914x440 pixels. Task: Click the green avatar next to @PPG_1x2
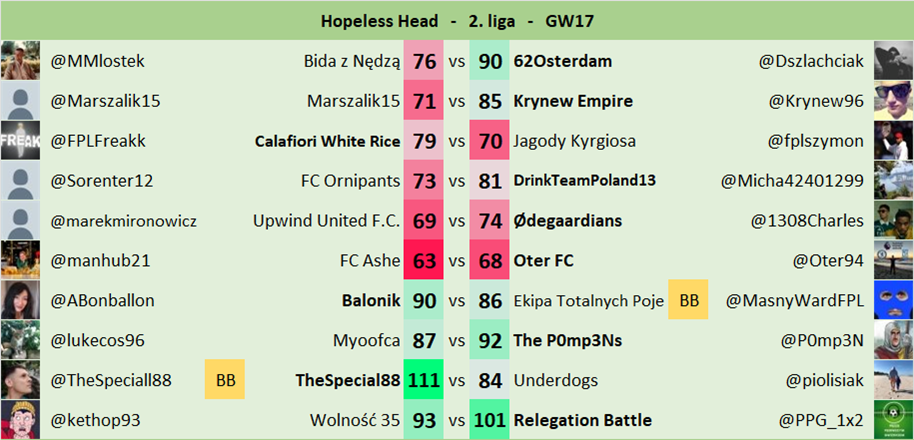point(893,420)
